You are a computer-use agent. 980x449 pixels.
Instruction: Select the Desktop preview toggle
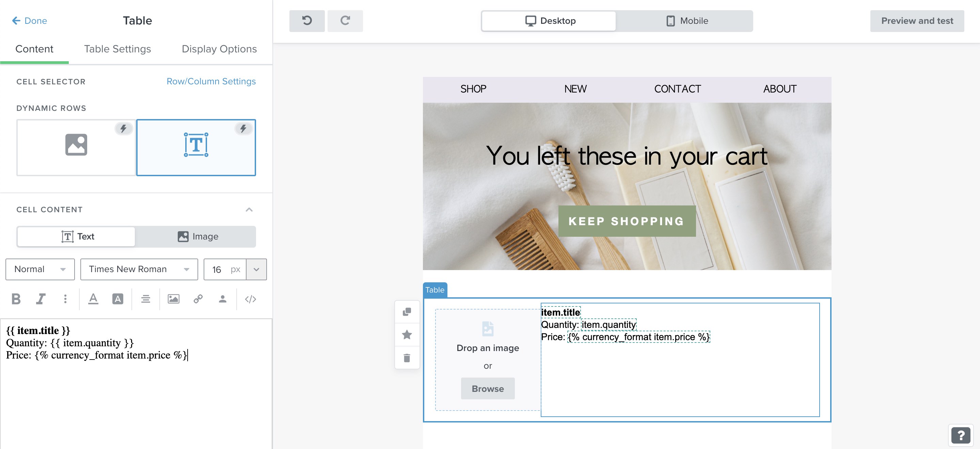(x=549, y=21)
